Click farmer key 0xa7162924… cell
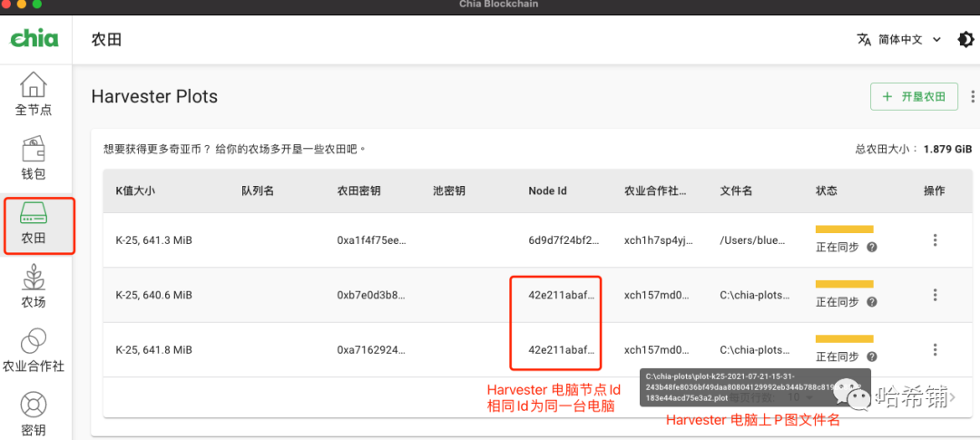 click(x=371, y=349)
